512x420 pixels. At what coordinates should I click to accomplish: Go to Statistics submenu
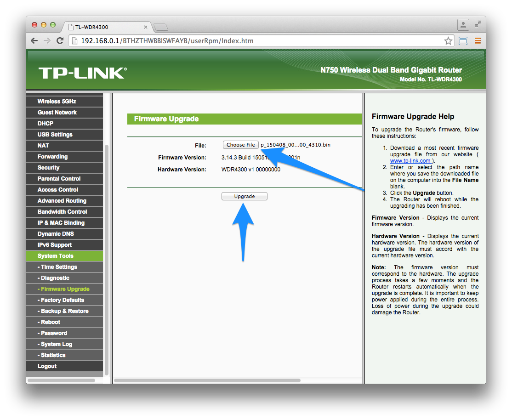click(65, 355)
